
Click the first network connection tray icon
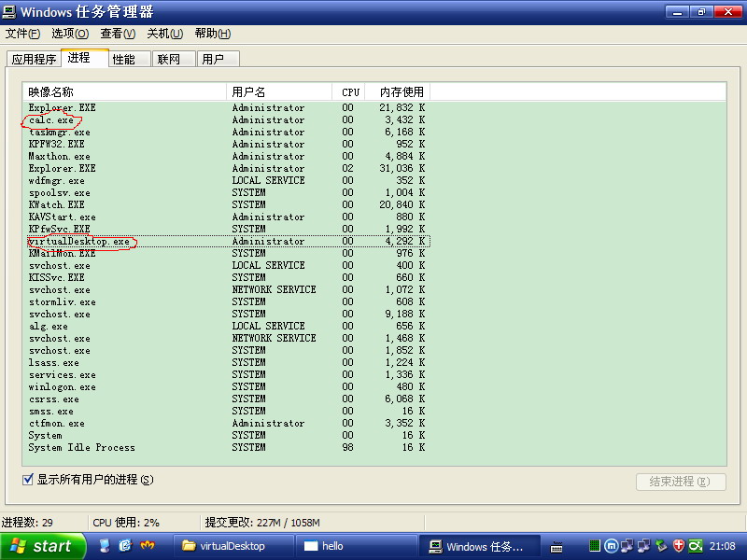tap(627, 546)
